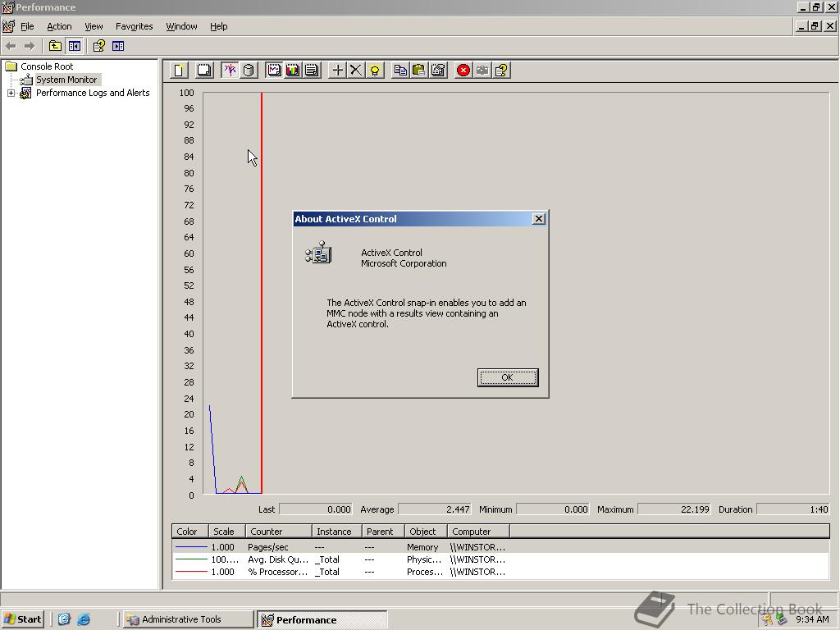Select the Avg. Disk Queue counter row
Screen dimensions: 840x630
click(x=500, y=559)
